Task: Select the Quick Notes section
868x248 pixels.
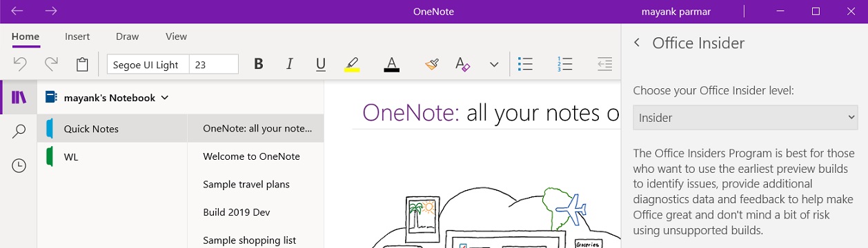Action: point(112,129)
